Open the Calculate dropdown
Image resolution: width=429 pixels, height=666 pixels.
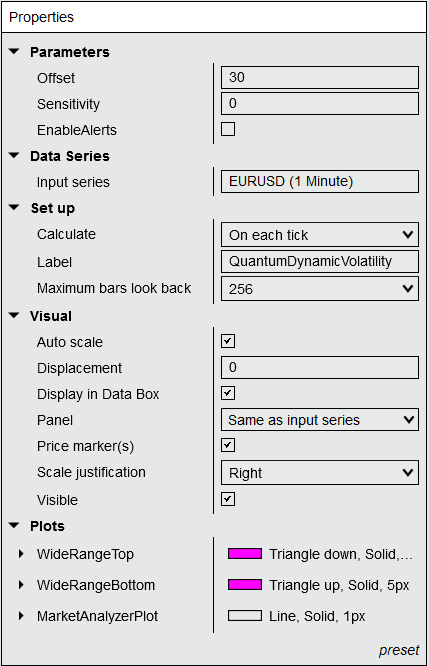click(320, 234)
